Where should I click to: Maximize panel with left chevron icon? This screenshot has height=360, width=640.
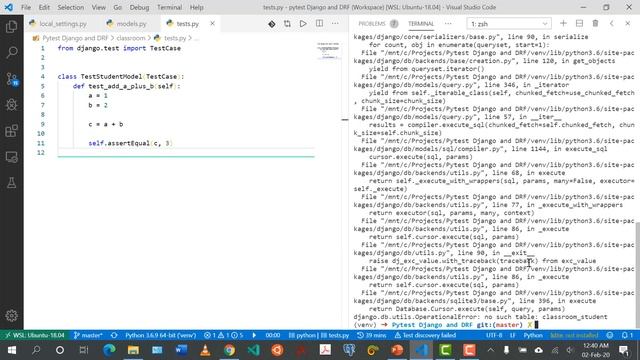[x=611, y=24]
